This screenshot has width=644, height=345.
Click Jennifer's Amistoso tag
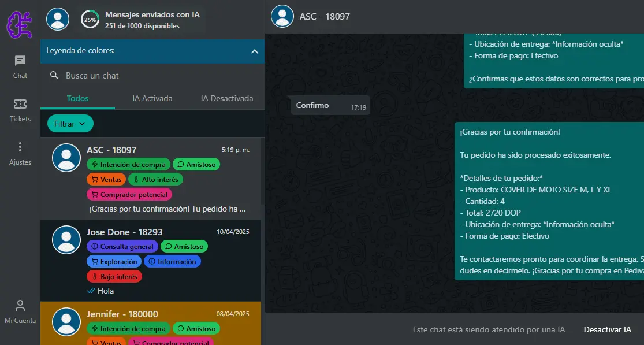(197, 329)
